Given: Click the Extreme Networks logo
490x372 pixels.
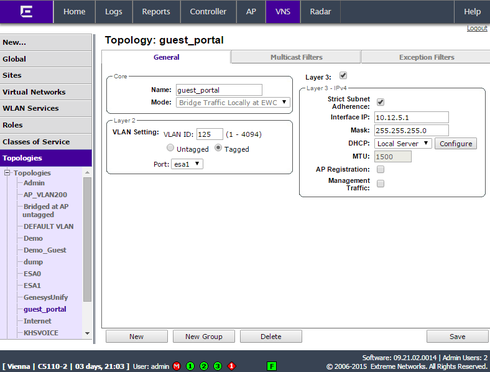Looking at the screenshot, I should 26,12.
